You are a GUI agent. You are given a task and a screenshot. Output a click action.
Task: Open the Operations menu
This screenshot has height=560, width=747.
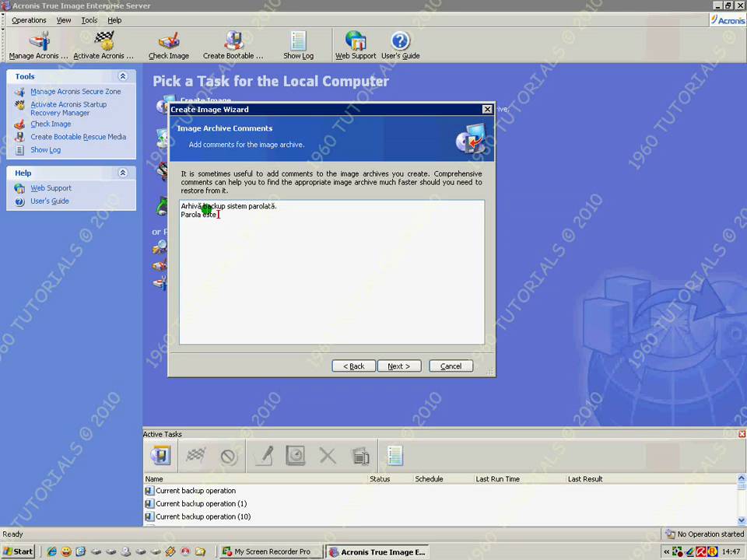pyautogui.click(x=29, y=20)
